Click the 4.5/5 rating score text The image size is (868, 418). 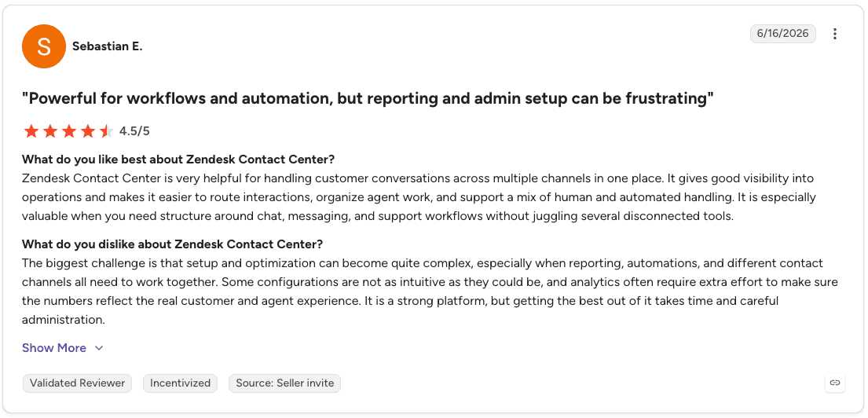[134, 131]
